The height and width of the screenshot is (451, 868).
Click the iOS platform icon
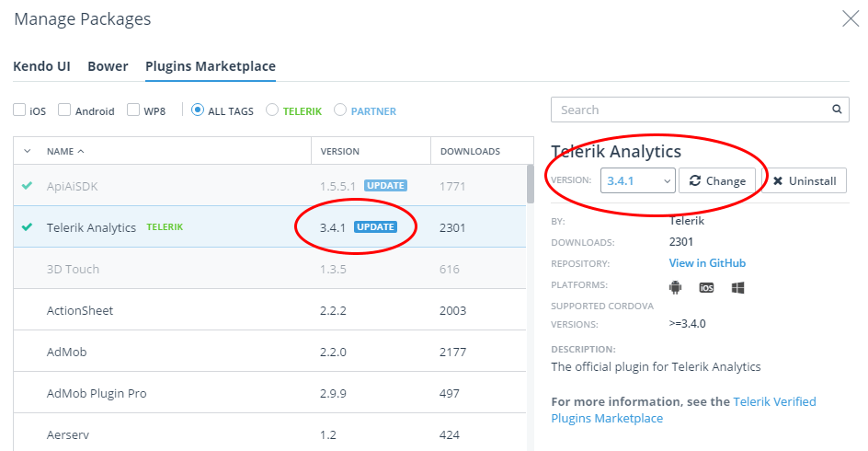[706, 287]
